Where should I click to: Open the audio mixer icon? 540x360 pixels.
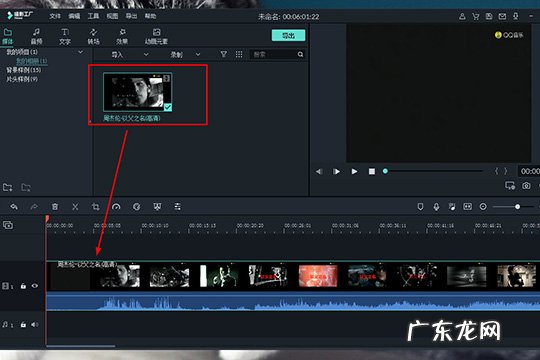click(x=452, y=207)
